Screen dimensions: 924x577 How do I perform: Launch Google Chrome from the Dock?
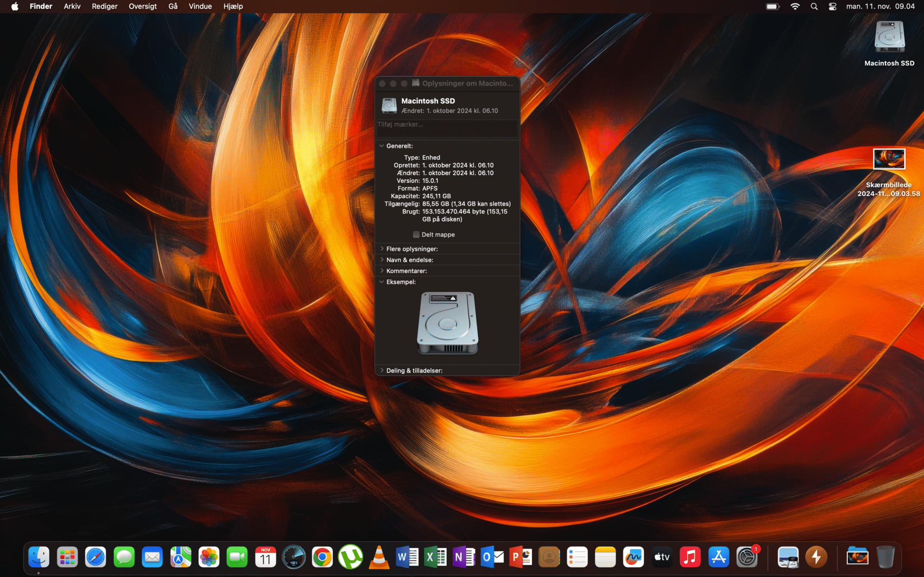322,557
